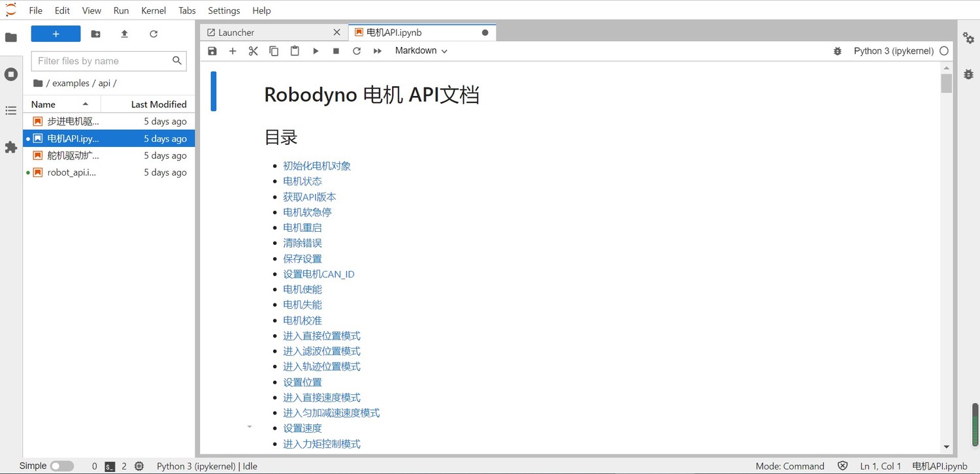
Task: Restart the kernel with circular arrow
Action: coord(357,51)
